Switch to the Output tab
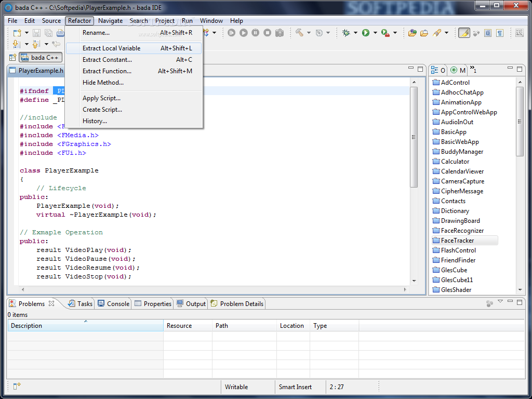This screenshot has width=532, height=399. (x=191, y=303)
